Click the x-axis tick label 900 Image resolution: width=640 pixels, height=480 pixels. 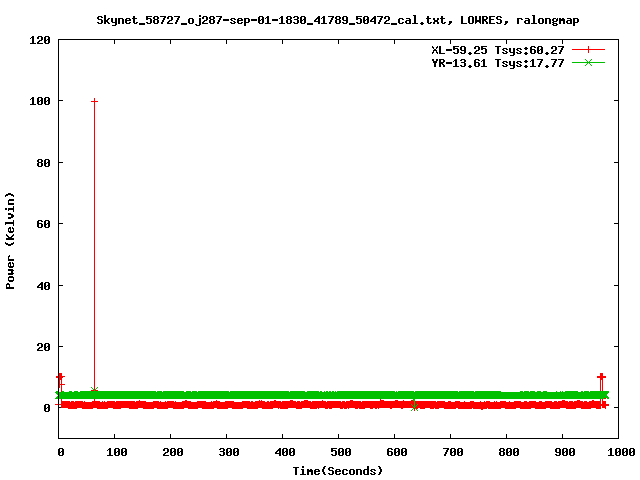click(x=565, y=452)
